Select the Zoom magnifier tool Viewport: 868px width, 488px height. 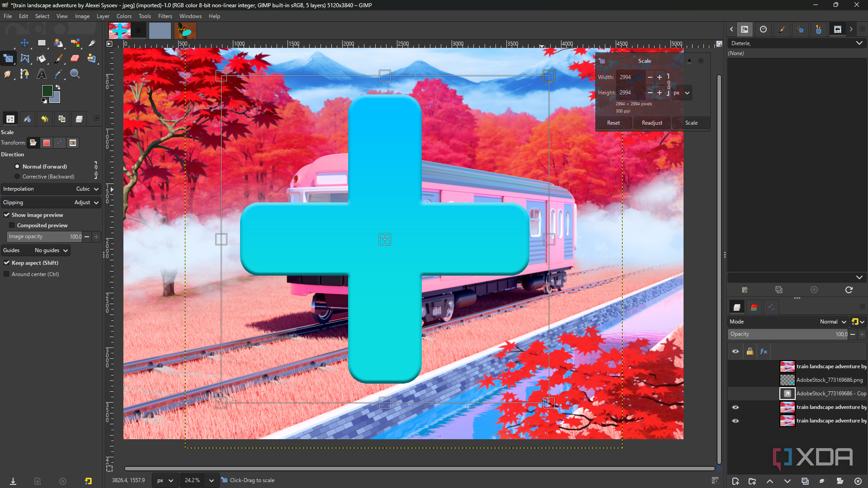75,74
